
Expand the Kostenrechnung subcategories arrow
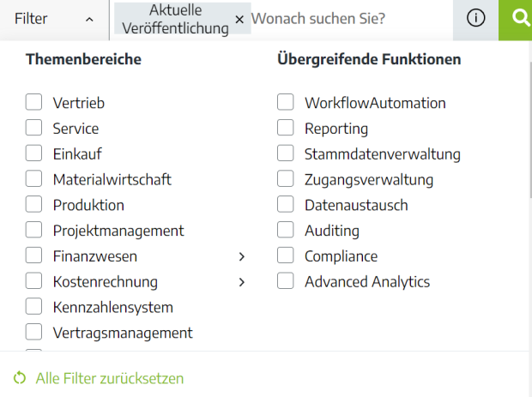242,282
